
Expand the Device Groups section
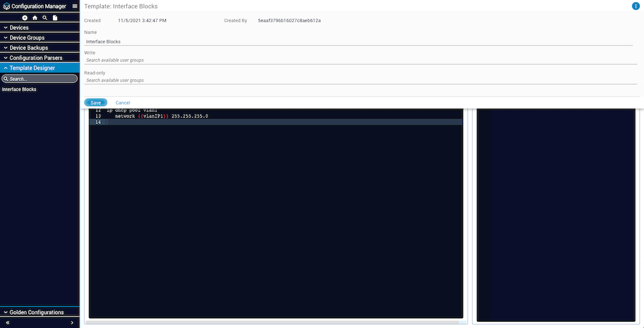pos(40,38)
